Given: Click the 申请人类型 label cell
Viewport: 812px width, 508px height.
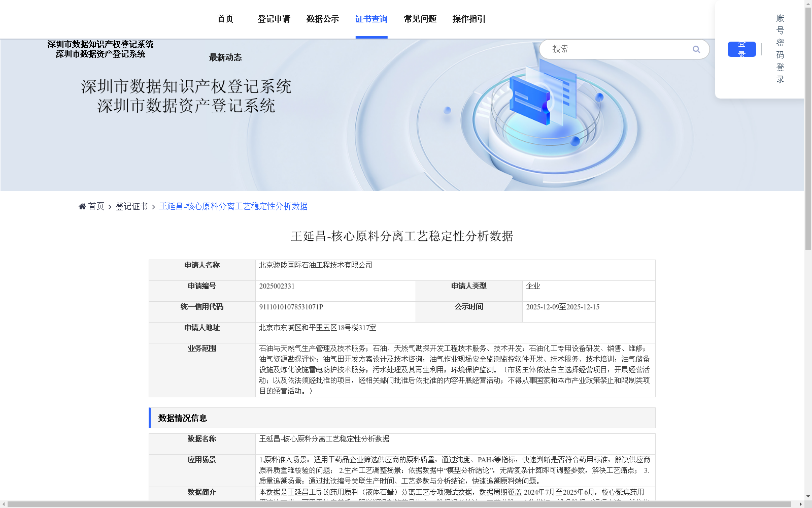Looking at the screenshot, I should tap(469, 291).
